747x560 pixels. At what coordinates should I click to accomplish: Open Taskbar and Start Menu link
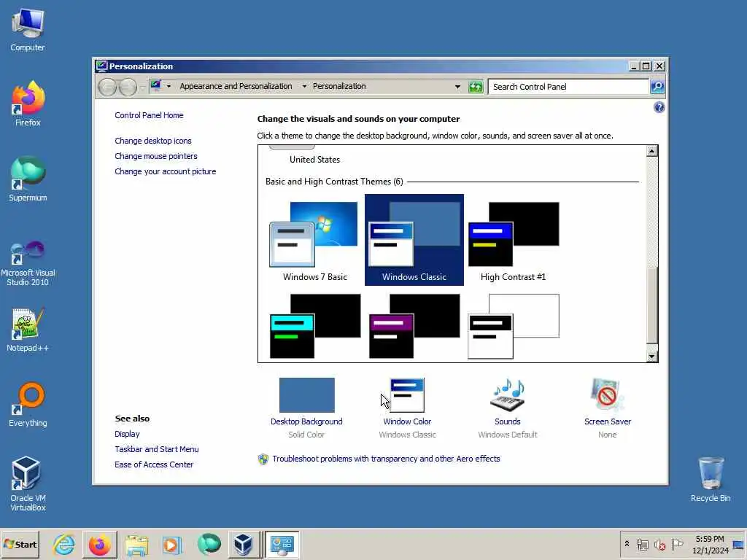[157, 449]
